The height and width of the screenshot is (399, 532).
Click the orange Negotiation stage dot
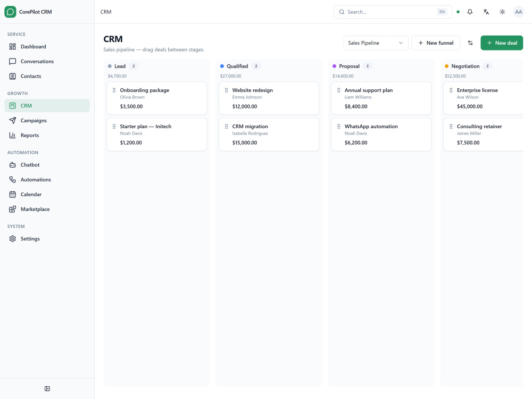446,66
